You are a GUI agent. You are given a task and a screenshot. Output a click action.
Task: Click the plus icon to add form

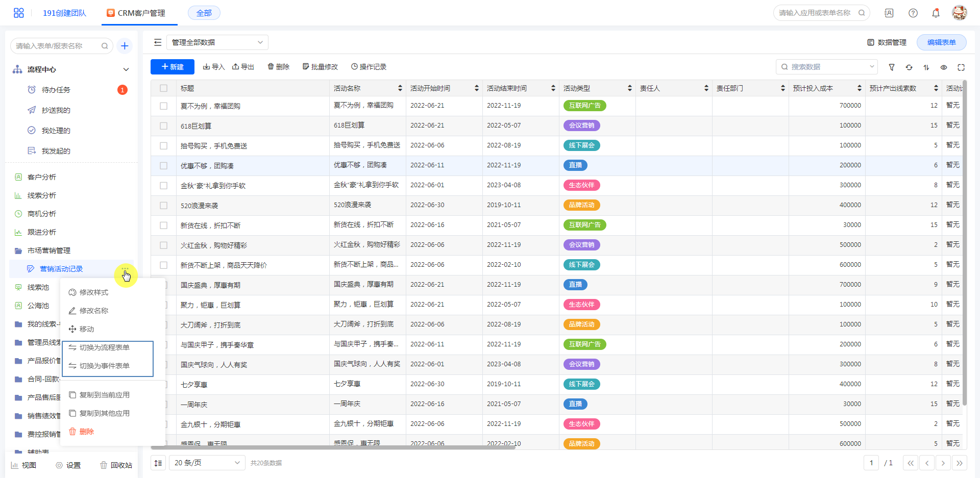click(125, 46)
